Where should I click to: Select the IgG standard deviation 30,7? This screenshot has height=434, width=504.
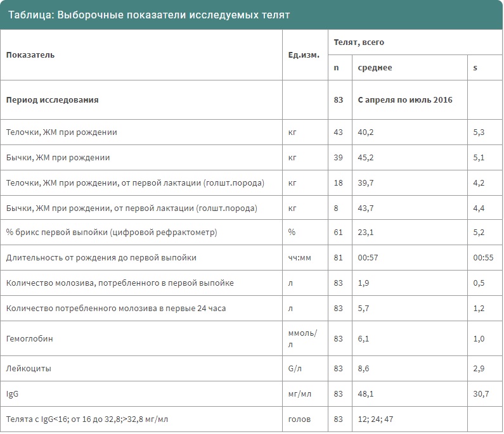[x=481, y=393]
